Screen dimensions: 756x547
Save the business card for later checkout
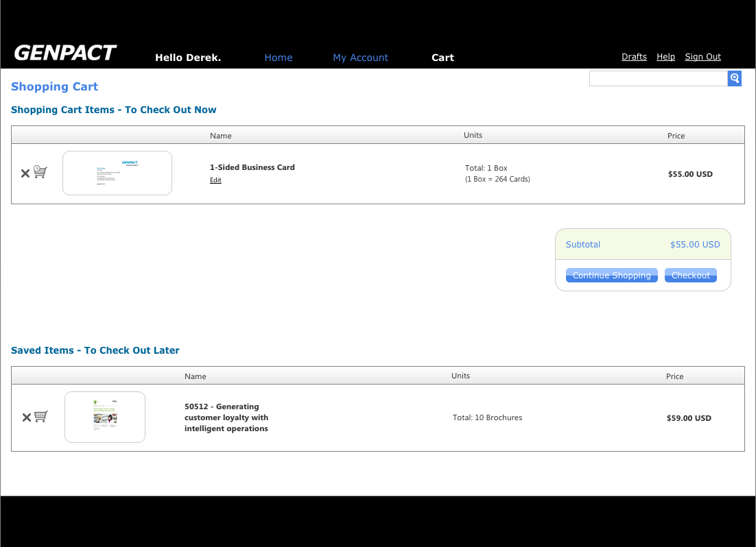[40, 172]
